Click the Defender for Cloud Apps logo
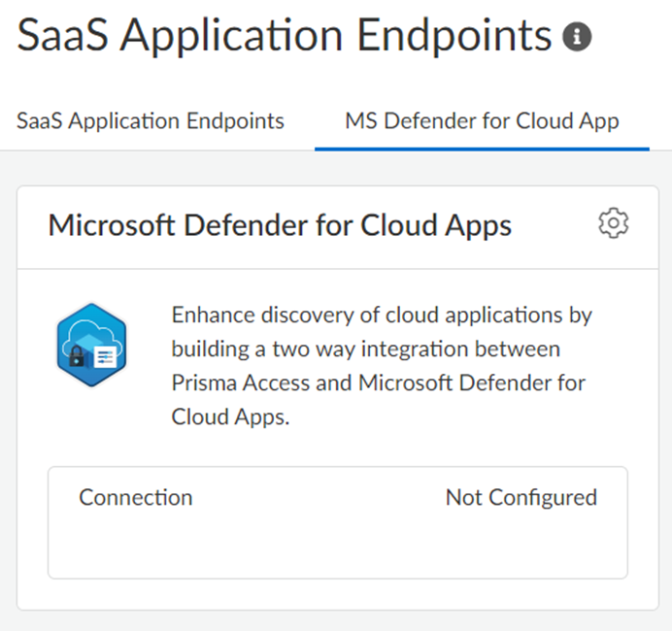This screenshot has width=672, height=631. 92,345
